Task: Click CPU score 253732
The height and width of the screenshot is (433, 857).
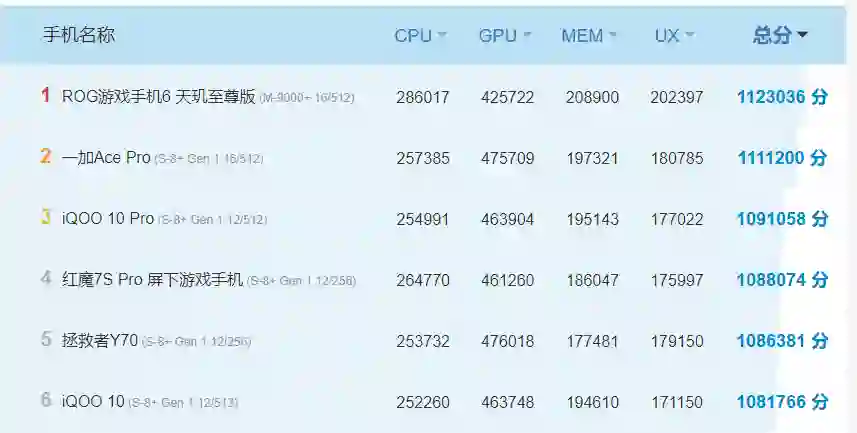Action: (x=423, y=341)
